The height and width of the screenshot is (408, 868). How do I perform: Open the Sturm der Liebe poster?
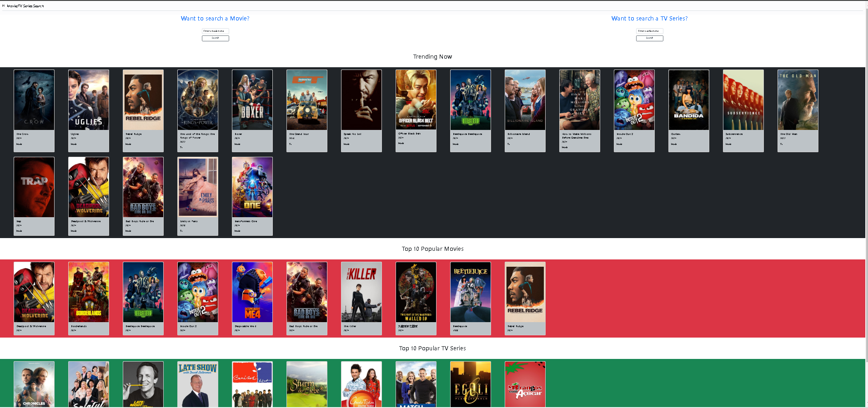click(x=307, y=384)
